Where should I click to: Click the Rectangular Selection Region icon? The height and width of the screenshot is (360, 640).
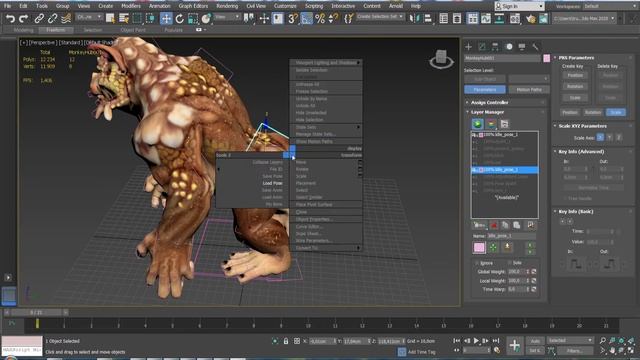(x=137, y=19)
